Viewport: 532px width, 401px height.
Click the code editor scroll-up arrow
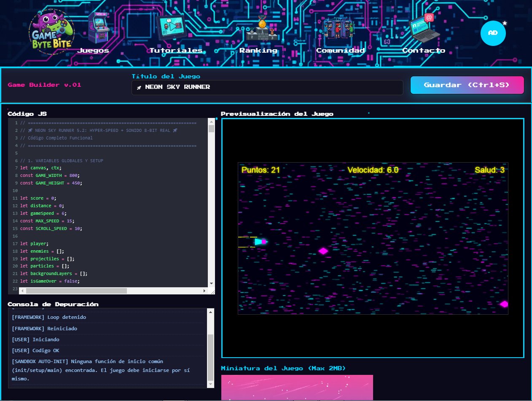click(211, 122)
